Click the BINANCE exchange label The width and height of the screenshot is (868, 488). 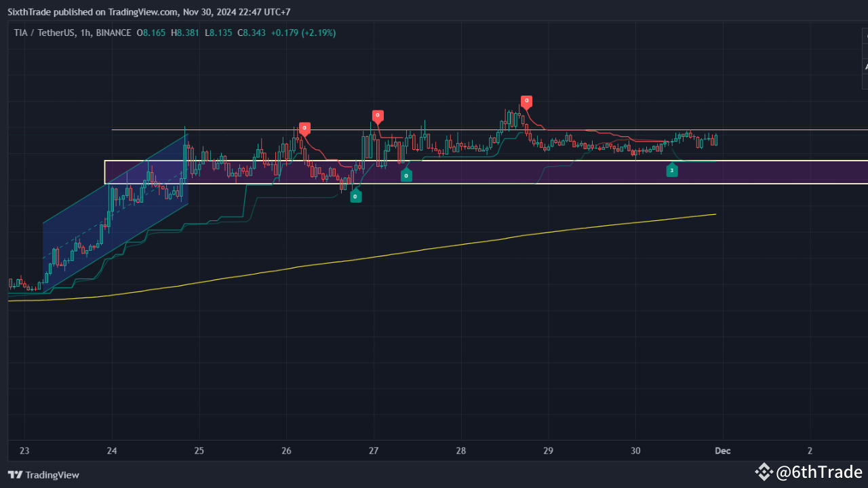113,33
